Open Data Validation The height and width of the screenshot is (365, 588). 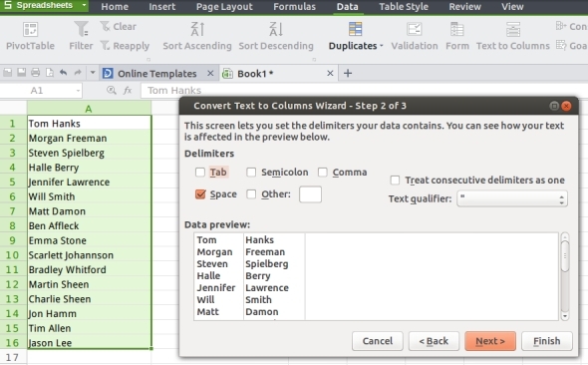tap(415, 36)
